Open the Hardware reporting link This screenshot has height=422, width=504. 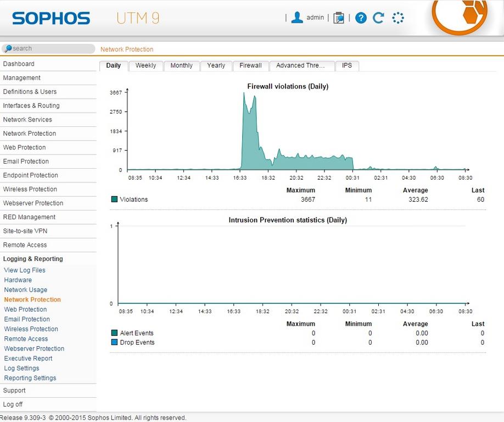point(18,280)
